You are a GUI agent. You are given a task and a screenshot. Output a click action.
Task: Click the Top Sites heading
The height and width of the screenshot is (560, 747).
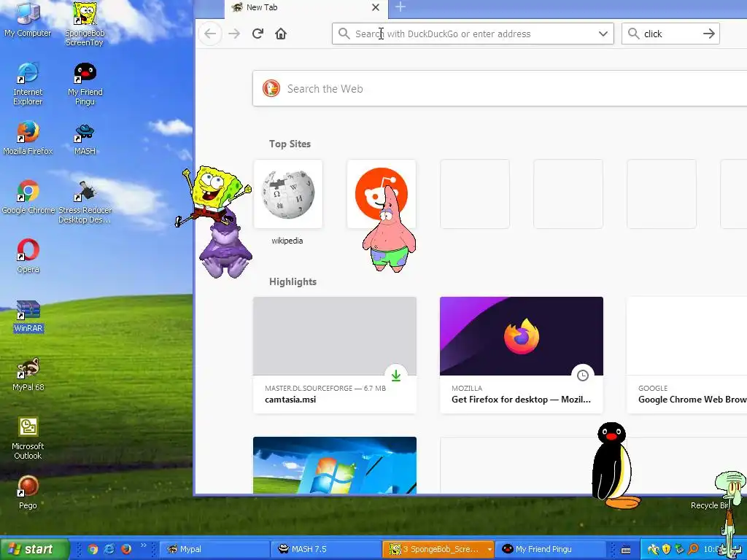coord(290,144)
